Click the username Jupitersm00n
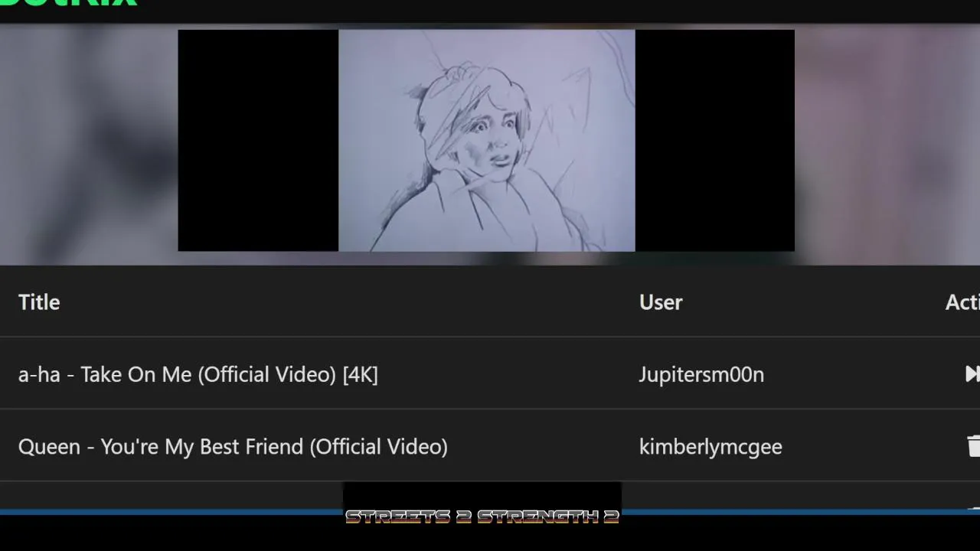Viewport: 980px width, 551px height. tap(701, 374)
